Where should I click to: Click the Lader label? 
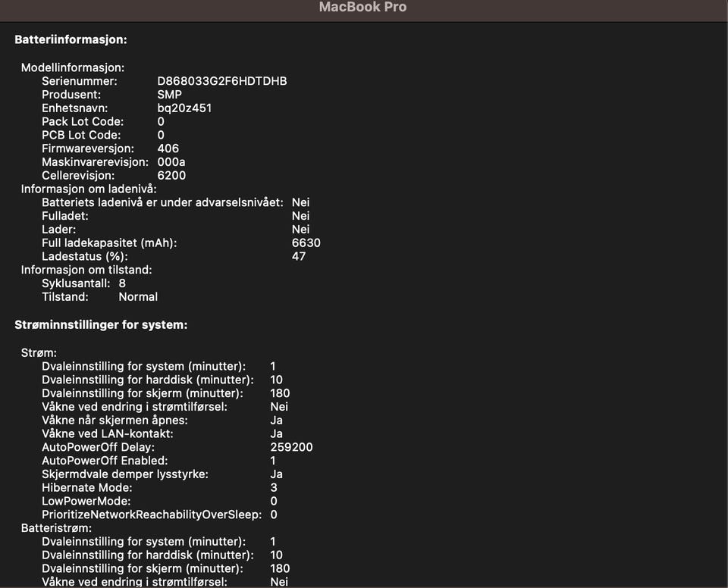click(59, 230)
